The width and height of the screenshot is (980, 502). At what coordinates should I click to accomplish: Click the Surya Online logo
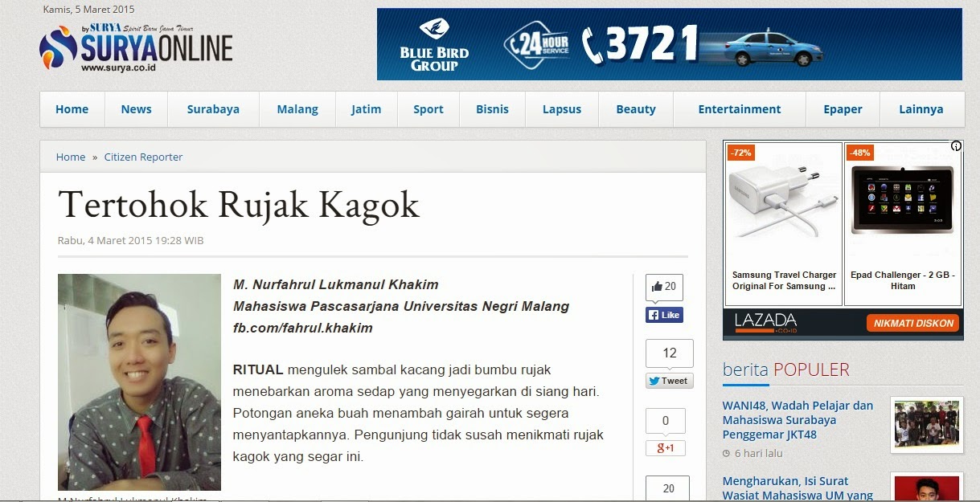[x=136, y=48]
